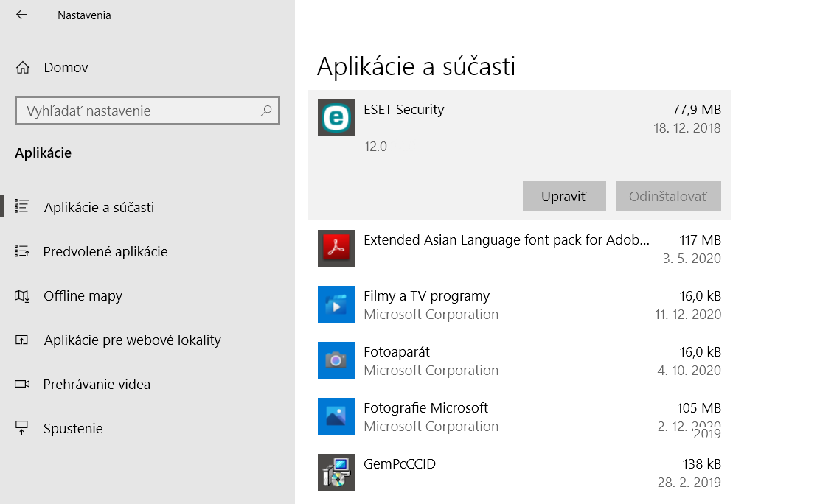The height and width of the screenshot is (504, 820).
Task: Click the Prehrávanie videa camera icon
Action: pos(22,385)
